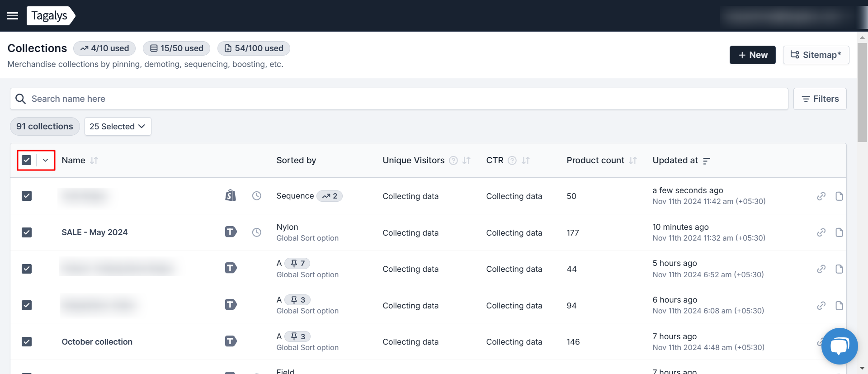Image resolution: width=868 pixels, height=374 pixels.
Task: Open the hamburger navigation menu
Action: point(13,16)
